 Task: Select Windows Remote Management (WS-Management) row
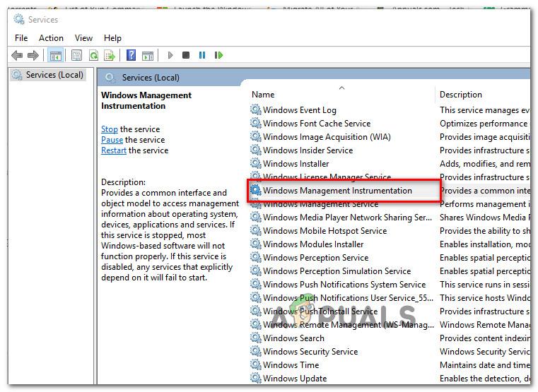point(342,324)
